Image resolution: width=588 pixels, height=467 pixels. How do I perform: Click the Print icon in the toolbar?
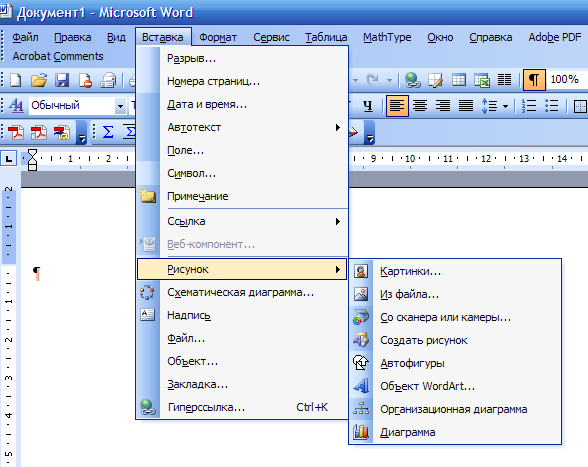pyautogui.click(x=108, y=80)
